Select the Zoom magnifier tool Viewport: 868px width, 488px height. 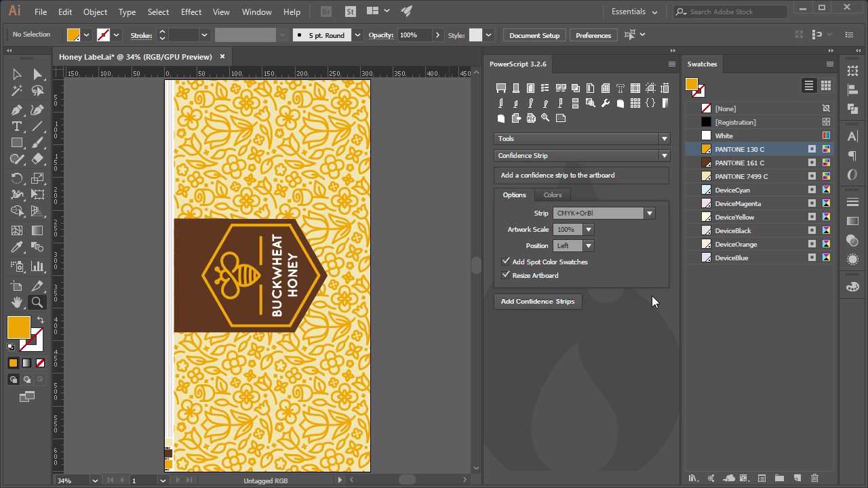click(38, 303)
